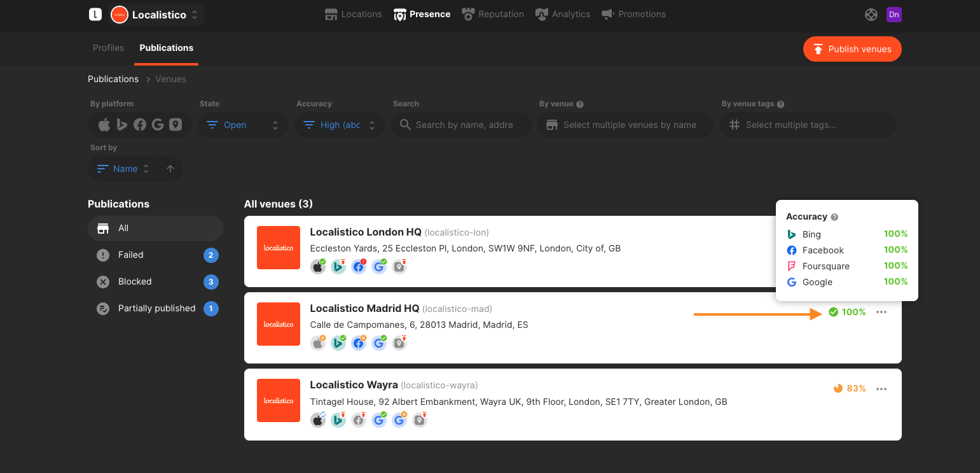
Task: Toggle the Bing platform filter
Action: pyautogui.click(x=122, y=125)
